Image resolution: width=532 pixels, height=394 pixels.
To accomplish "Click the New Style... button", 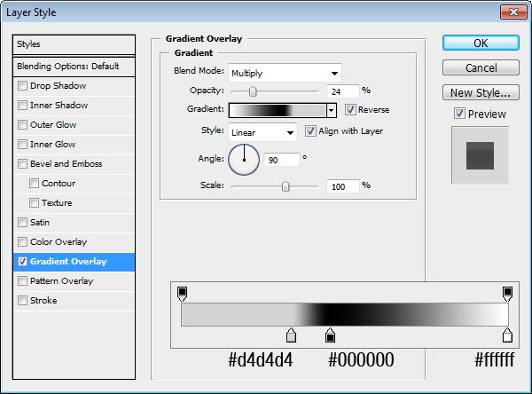I will [481, 92].
